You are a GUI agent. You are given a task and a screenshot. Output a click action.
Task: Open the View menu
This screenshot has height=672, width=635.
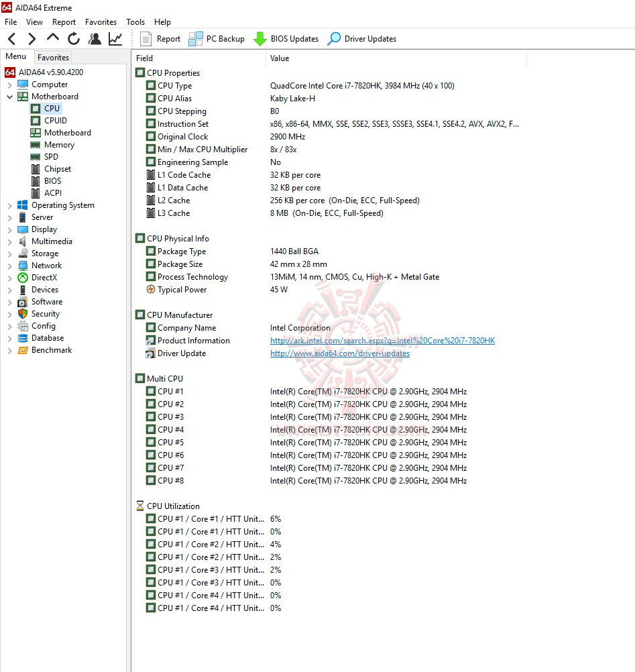pos(34,22)
